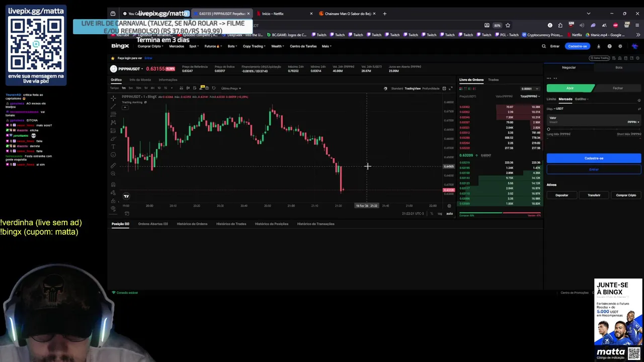Click Transferir button

click(x=594, y=195)
